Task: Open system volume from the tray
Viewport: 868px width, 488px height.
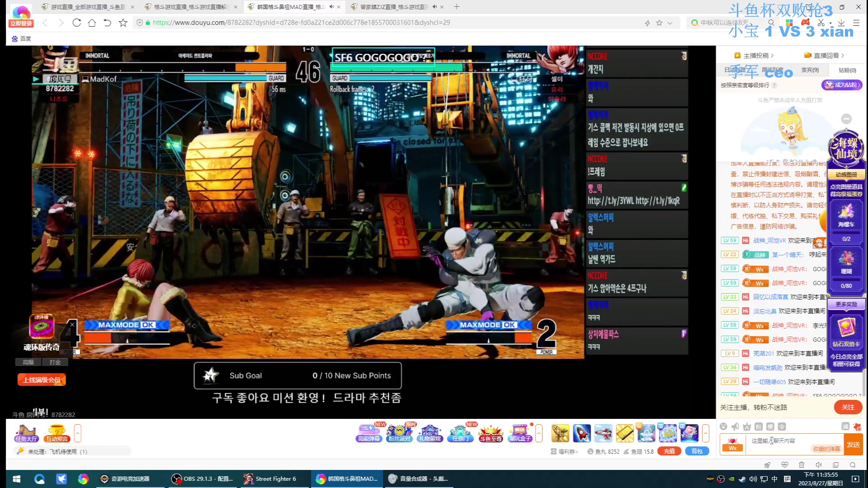Action: 753,479
